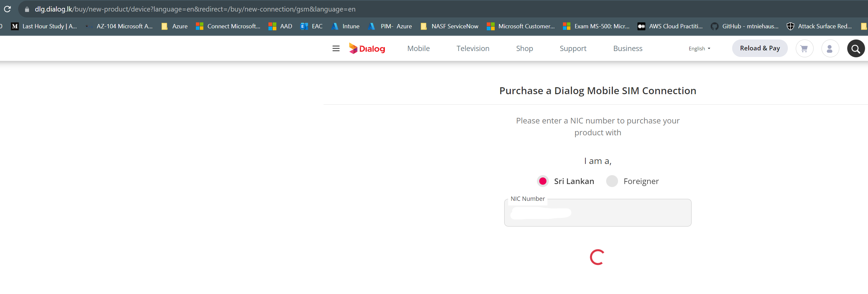Open the GitHub mtniehaus bookmark
Image resolution: width=868 pixels, height=294 pixels.
click(x=745, y=26)
